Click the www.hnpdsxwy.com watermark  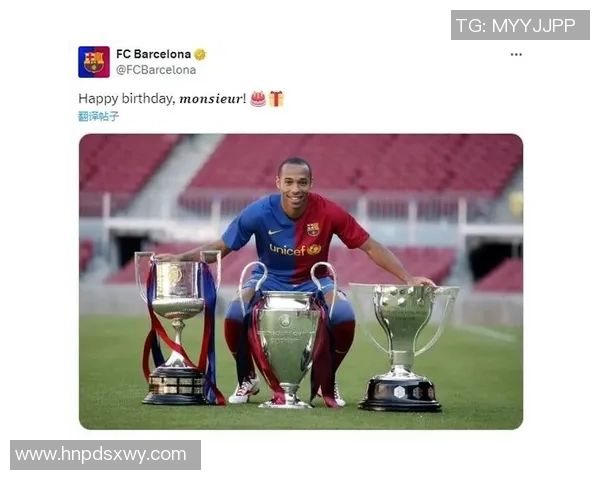(x=105, y=455)
